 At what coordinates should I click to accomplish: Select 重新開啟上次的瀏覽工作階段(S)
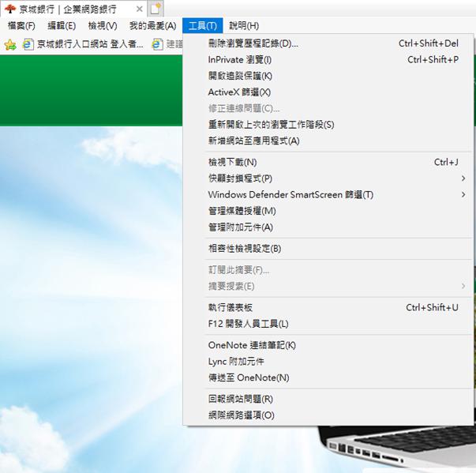coord(328,125)
